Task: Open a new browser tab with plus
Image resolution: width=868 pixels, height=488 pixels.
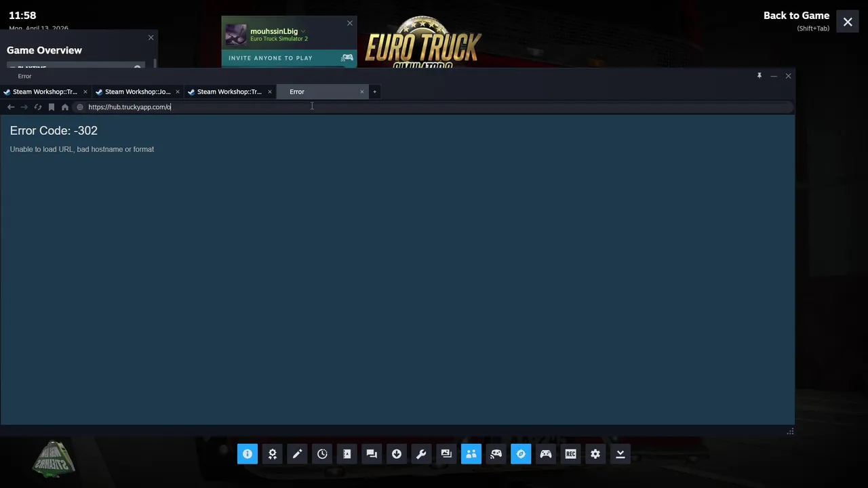Action: click(x=374, y=91)
